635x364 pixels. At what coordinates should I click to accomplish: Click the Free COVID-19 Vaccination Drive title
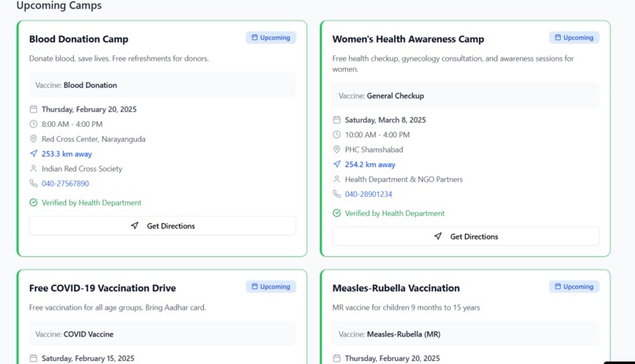coord(102,288)
